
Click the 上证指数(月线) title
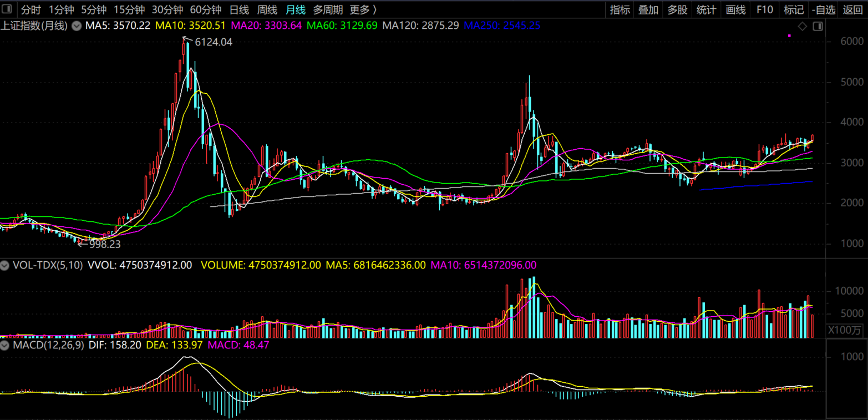point(34,26)
